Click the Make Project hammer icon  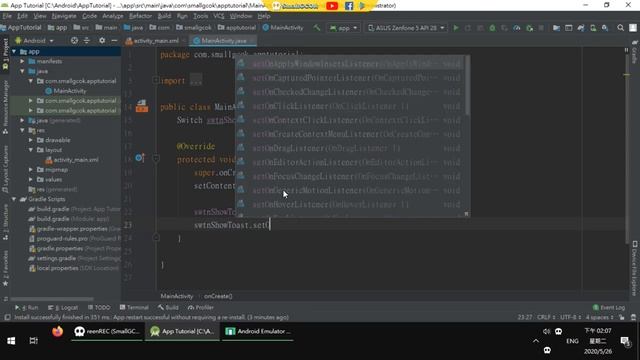[x=317, y=28]
